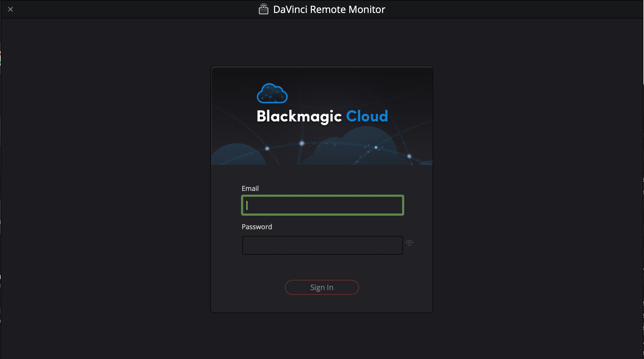Click inside the Password input field
Screen dimensions: 644x359
coord(322,245)
